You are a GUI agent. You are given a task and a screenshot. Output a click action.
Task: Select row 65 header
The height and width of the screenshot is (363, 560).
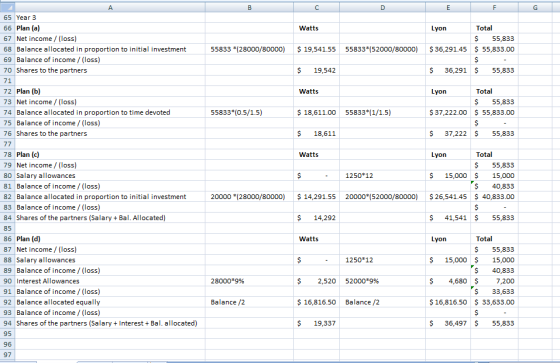(8, 18)
